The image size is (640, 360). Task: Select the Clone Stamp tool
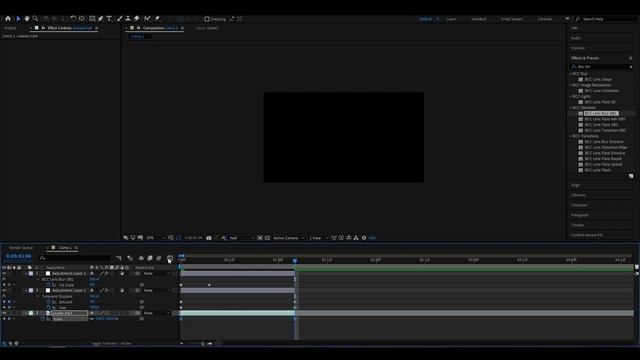click(128, 19)
